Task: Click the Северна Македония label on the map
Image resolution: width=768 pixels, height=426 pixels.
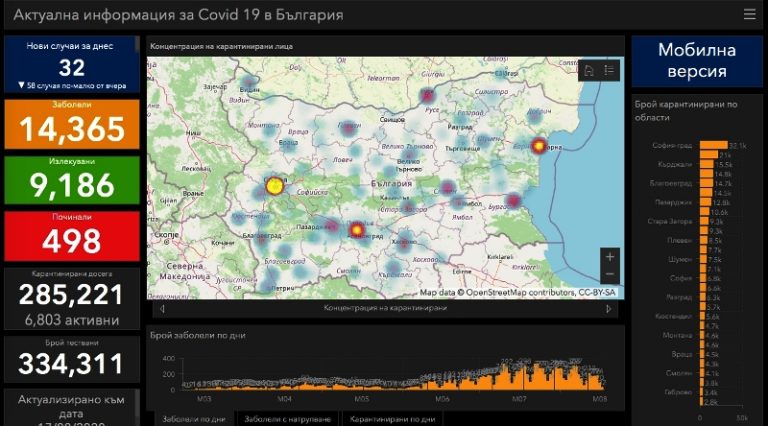Action: [185, 271]
